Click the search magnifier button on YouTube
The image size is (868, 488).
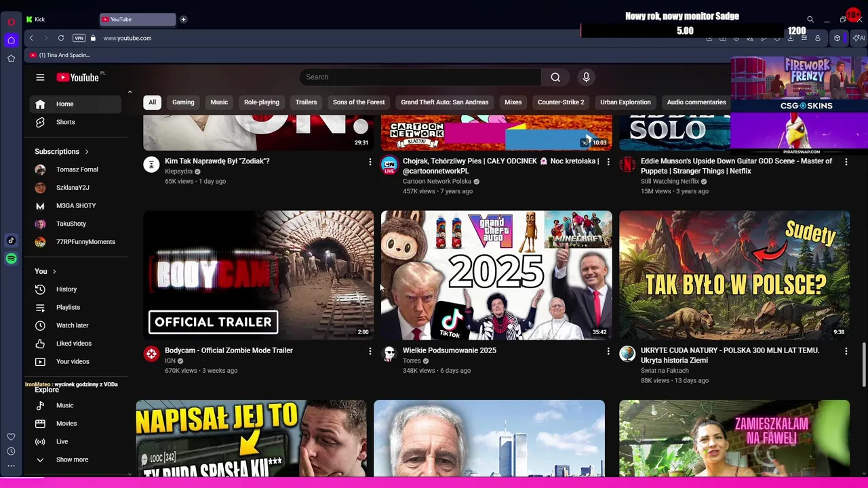point(555,77)
